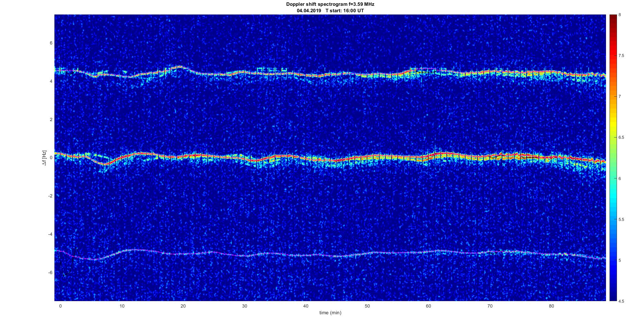Click x-axis tick label '20'
The height and width of the screenshot is (323, 644).
click(x=183, y=306)
